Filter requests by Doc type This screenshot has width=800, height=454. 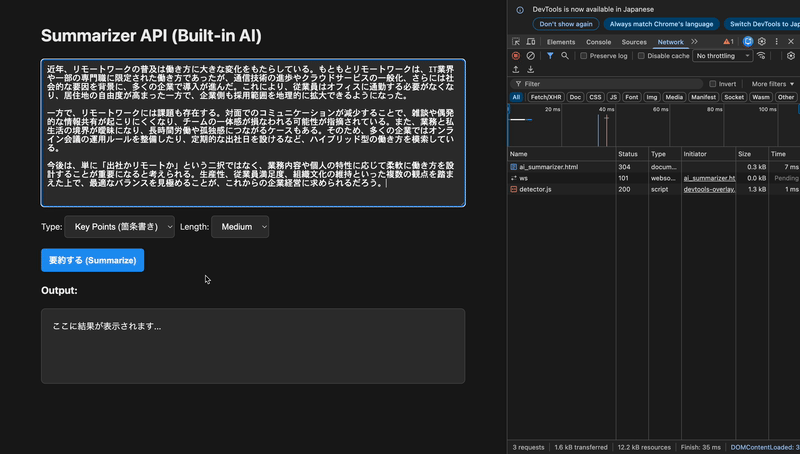point(575,97)
